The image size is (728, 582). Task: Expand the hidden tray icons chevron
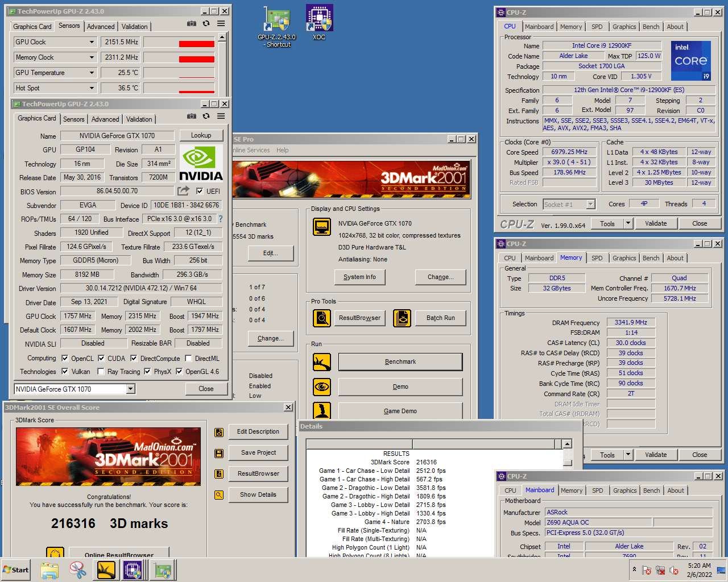634,569
